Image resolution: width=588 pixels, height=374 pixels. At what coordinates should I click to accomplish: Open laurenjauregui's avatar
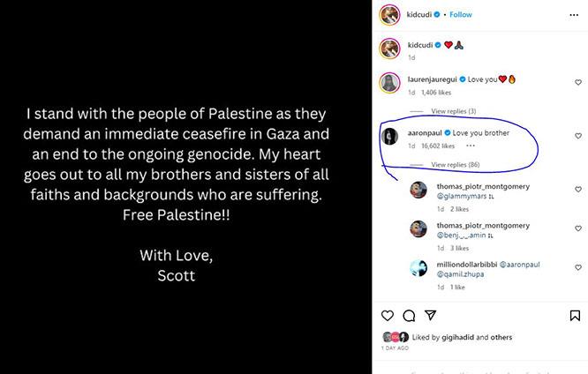click(x=388, y=83)
